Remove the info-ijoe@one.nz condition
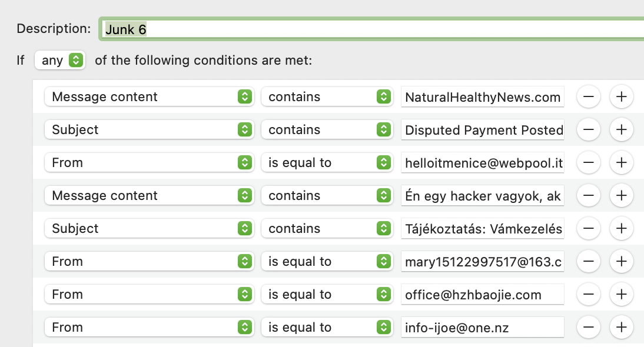644x347 pixels. [x=589, y=328]
